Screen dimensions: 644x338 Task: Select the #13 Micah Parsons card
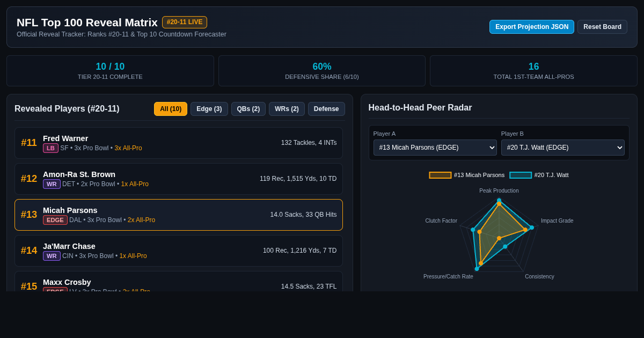(179, 215)
